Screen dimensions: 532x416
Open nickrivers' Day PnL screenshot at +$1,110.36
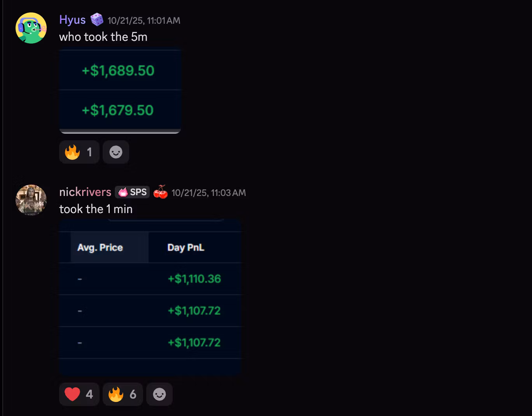click(194, 279)
